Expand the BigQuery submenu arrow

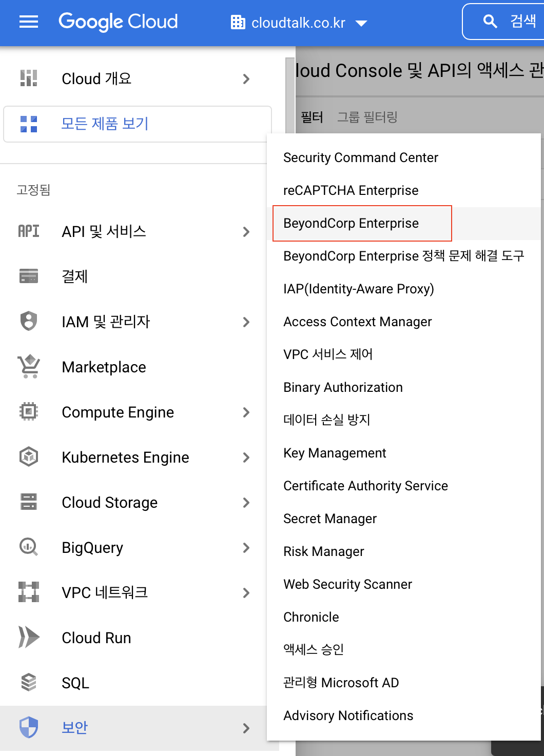[x=246, y=548]
